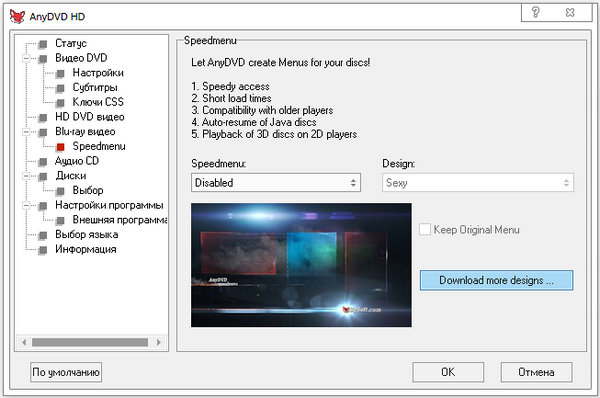This screenshot has height=398, width=600.
Task: Open the Аудио CD page
Action: pyautogui.click(x=77, y=161)
